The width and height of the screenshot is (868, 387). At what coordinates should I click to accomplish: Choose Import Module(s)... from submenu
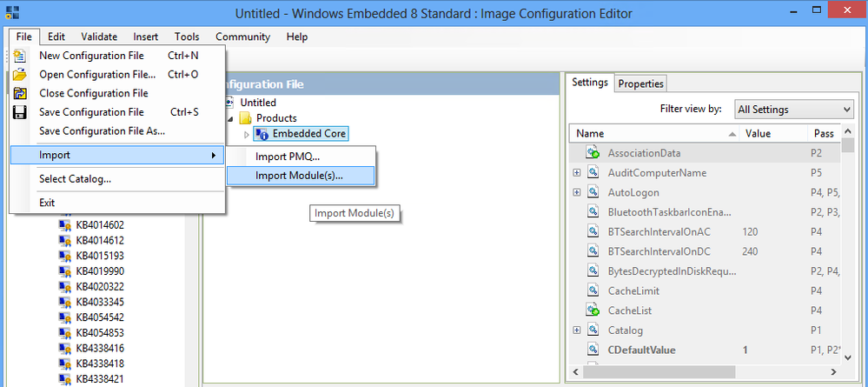(x=301, y=176)
